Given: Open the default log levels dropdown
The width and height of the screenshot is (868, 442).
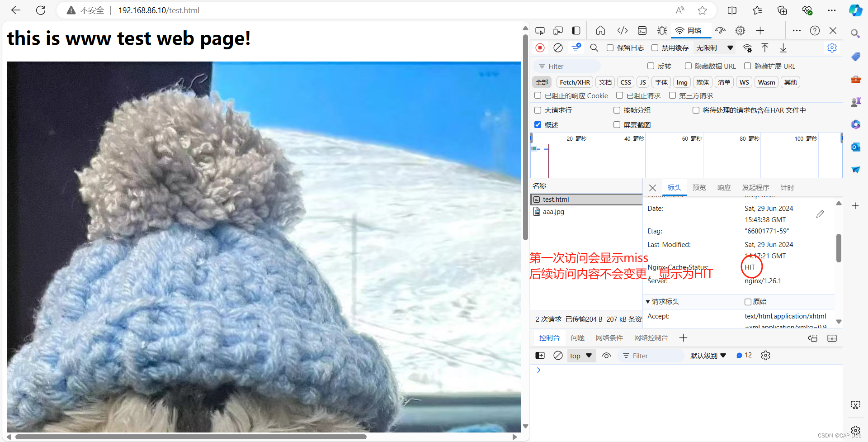Looking at the screenshot, I should pos(708,356).
